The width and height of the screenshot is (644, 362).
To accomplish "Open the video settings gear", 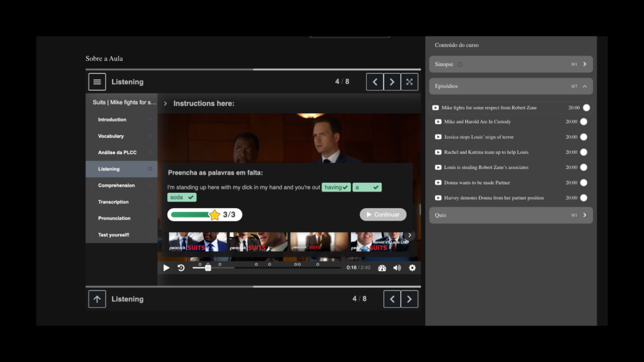I will (412, 268).
